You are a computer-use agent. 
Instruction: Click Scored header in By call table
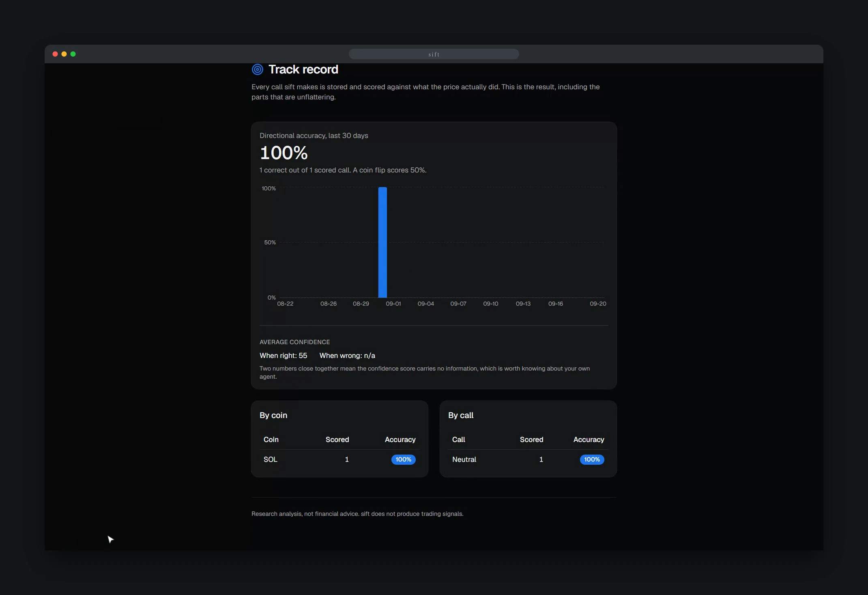pos(531,440)
